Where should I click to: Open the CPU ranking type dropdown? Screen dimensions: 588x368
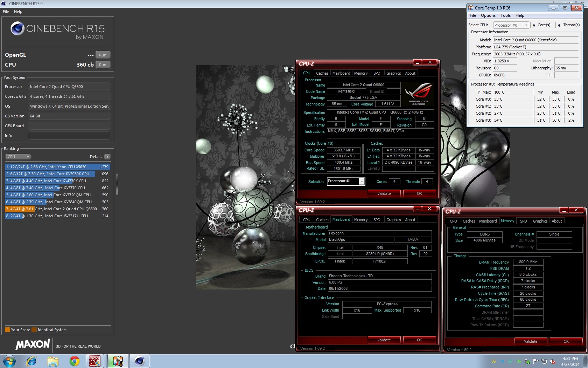coord(18,157)
